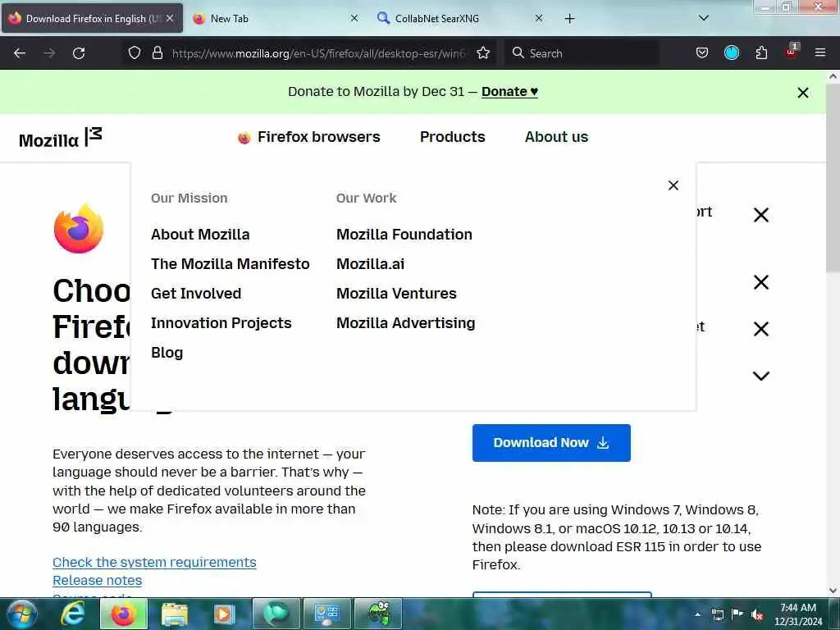
Task: Close the Download Firefox tab
Action: 169,18
